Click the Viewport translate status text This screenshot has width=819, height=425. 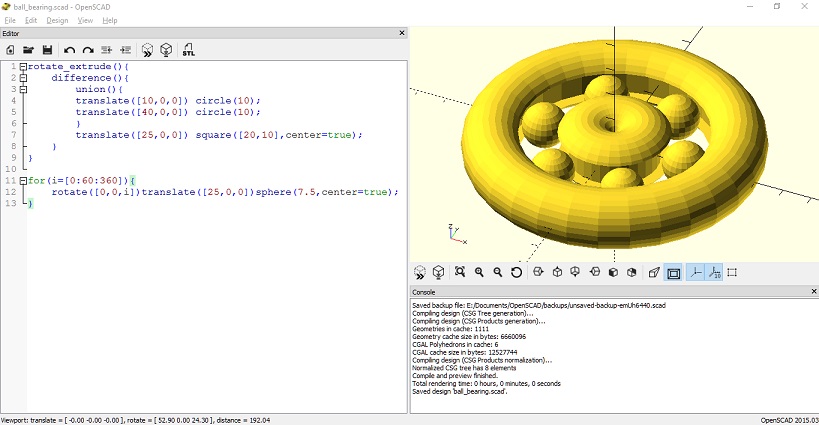(x=135, y=420)
